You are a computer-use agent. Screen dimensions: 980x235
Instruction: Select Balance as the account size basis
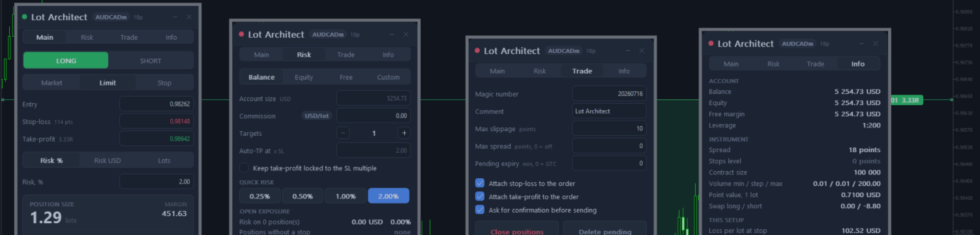pos(261,77)
